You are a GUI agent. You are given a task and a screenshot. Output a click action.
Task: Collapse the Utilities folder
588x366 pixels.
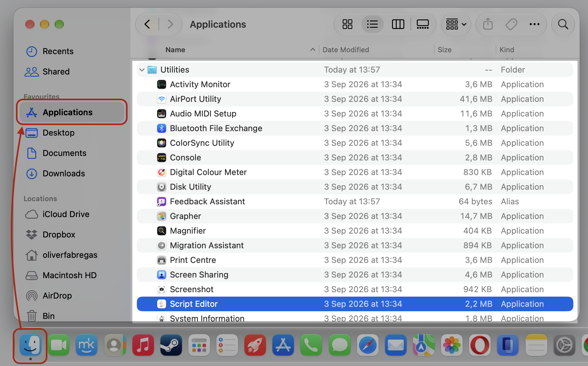tap(142, 70)
